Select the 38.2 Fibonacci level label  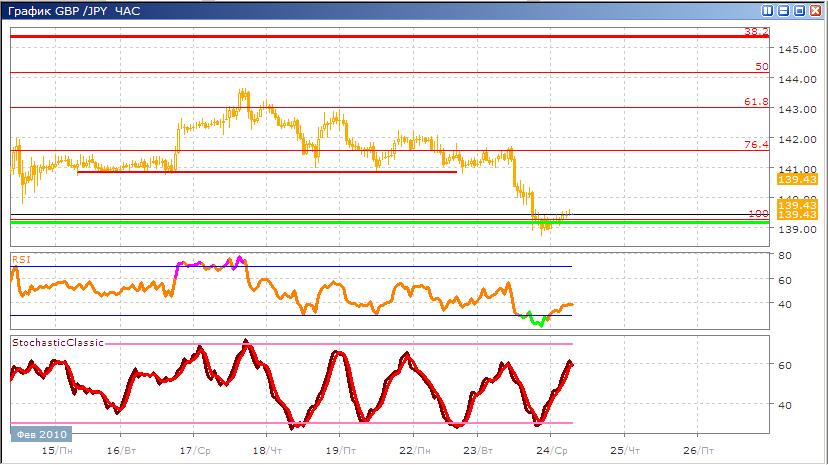tap(756, 32)
